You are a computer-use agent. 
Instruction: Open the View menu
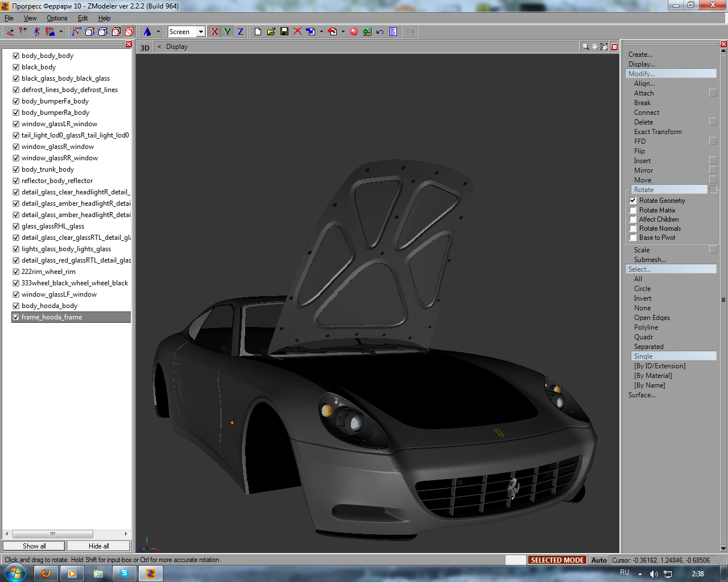[30, 18]
